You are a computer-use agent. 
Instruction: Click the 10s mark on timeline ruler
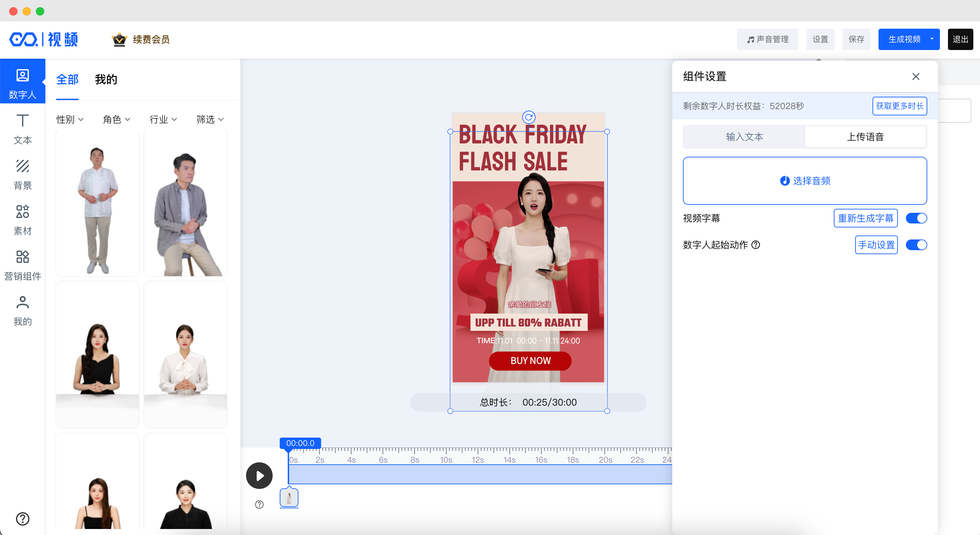coord(446,460)
